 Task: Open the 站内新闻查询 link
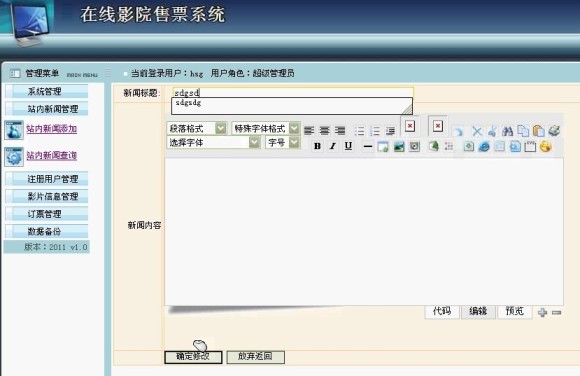click(51, 155)
